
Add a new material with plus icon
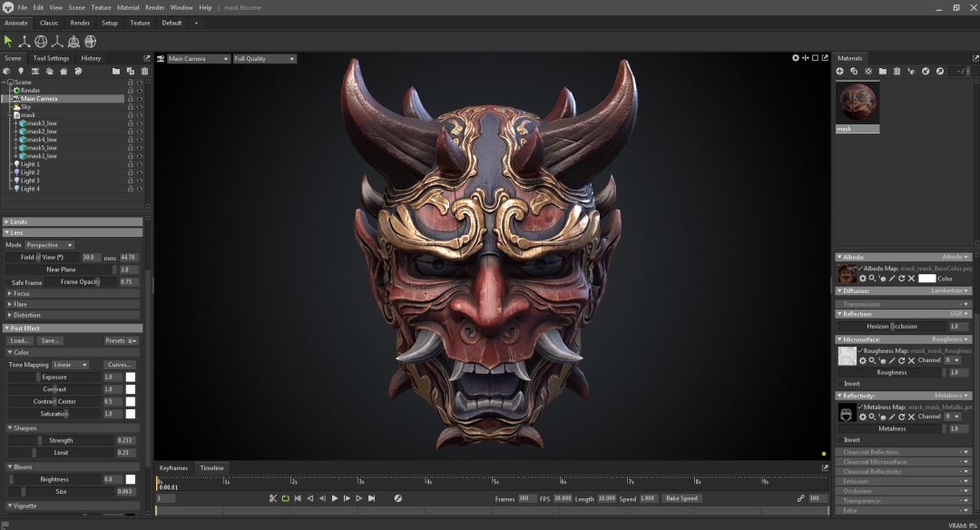[x=839, y=71]
